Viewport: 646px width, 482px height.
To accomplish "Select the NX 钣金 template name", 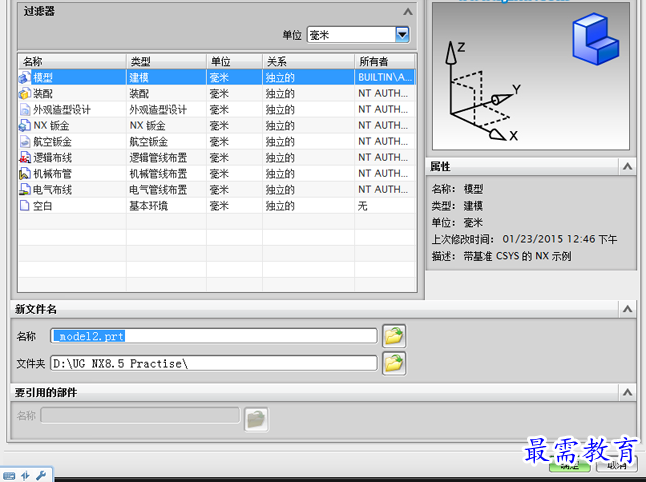I will coord(51,126).
